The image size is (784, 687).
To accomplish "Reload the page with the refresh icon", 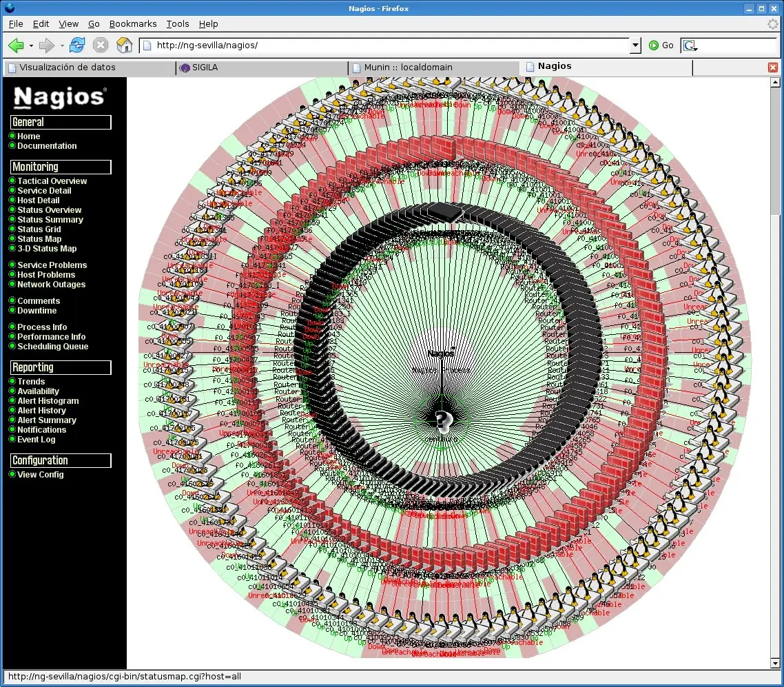I will (x=77, y=45).
